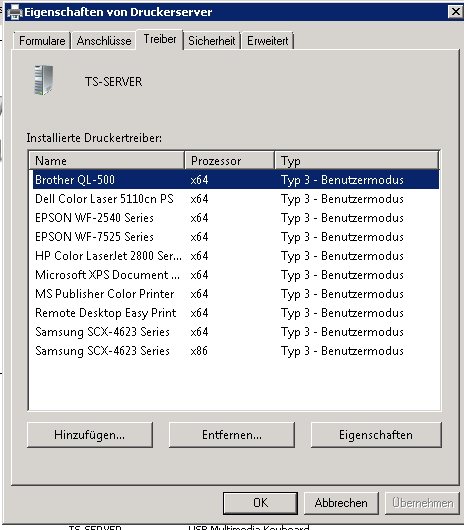The height and width of the screenshot is (530, 464).
Task: Select Dell Color Laser 5110cn PS driver
Action: (x=236, y=199)
